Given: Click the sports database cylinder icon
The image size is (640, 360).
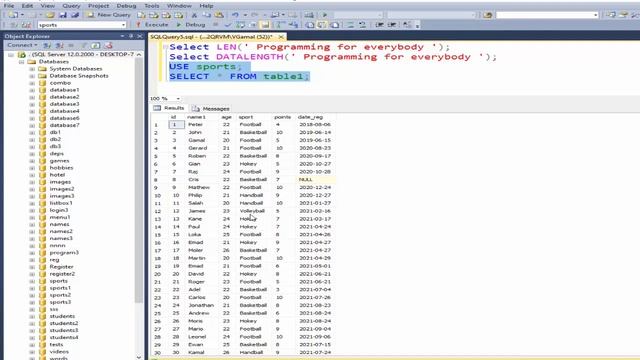Looking at the screenshot, I should (x=42, y=281).
